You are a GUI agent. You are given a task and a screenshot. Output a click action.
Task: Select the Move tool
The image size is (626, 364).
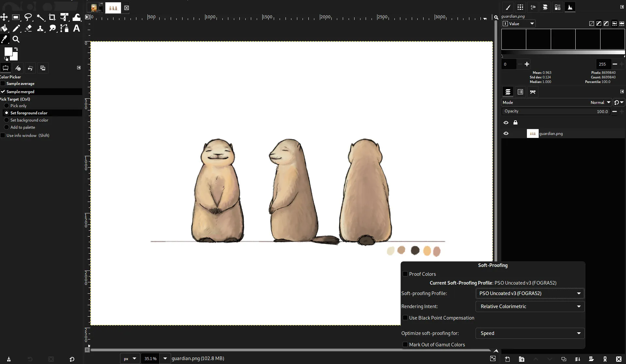pos(4,17)
